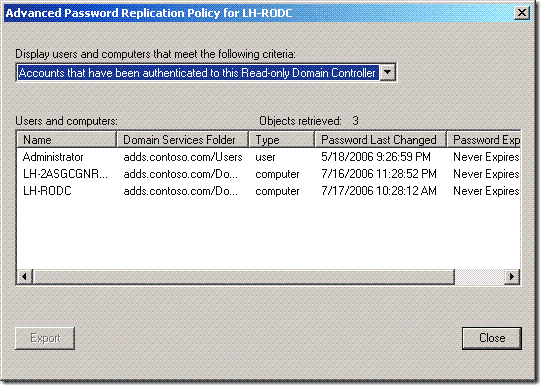
Task: Sort by the Name column header
Action: click(x=66, y=140)
